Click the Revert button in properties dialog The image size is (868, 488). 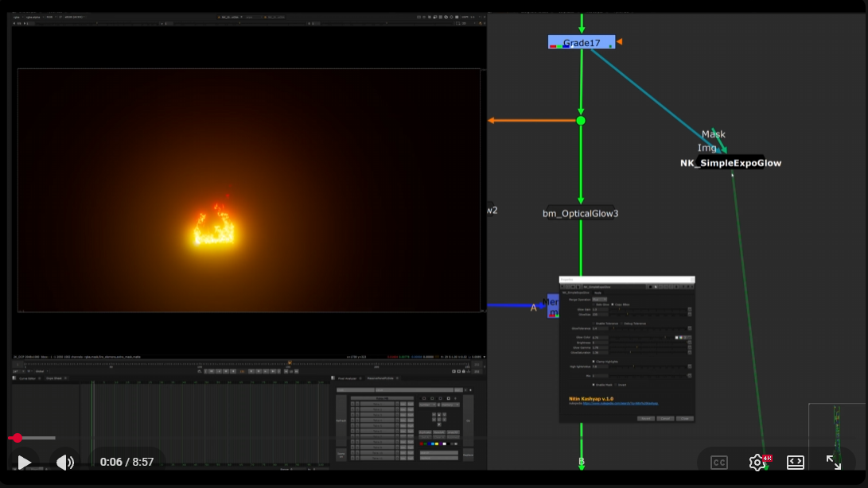(x=645, y=418)
